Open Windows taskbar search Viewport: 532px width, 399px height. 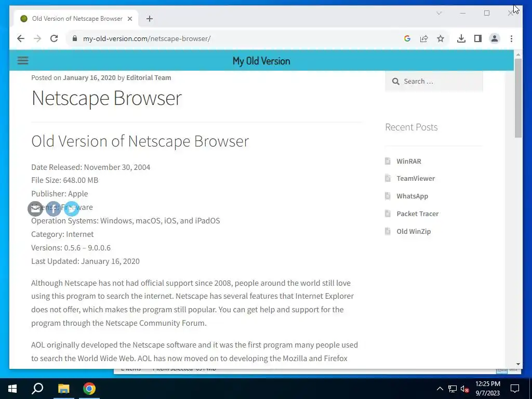37,389
